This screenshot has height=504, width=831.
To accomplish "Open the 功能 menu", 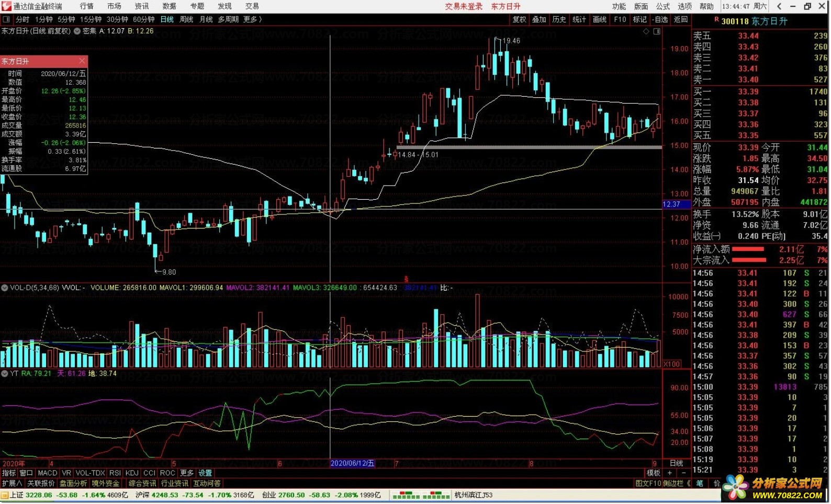I will point(619,6).
